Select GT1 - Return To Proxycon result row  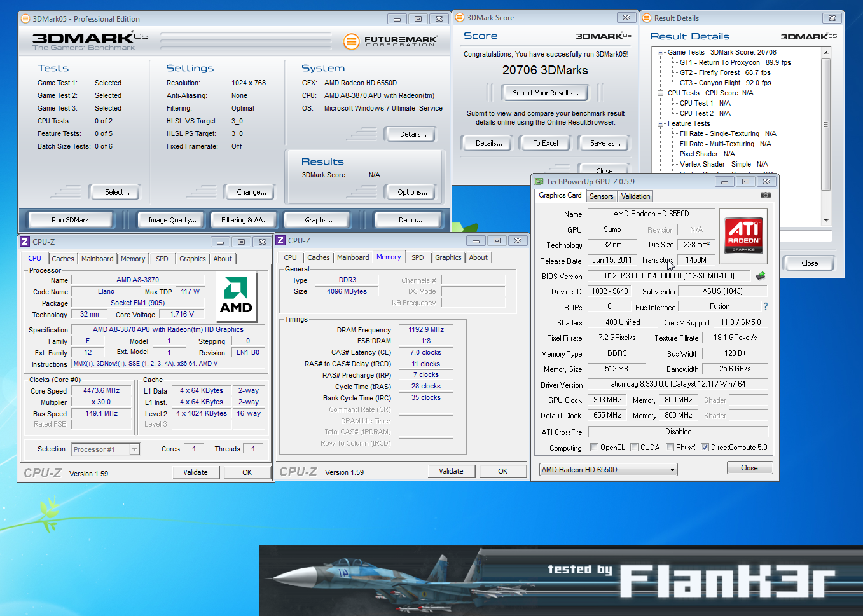click(x=735, y=62)
